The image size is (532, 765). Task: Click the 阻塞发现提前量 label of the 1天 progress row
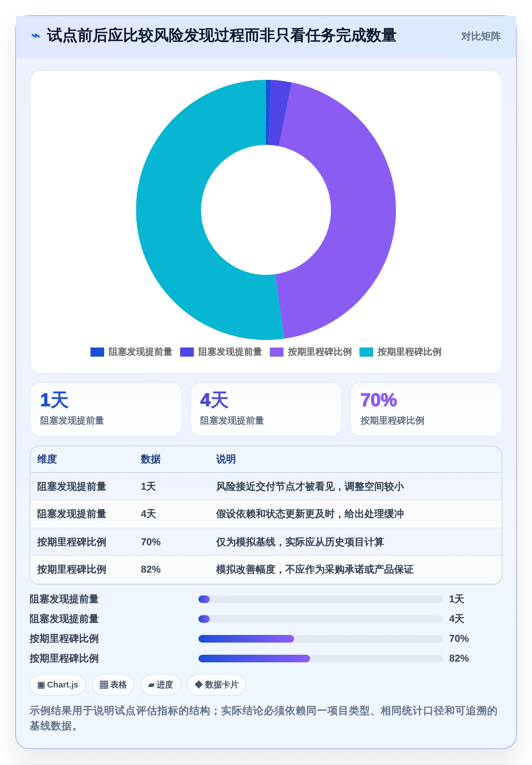tap(64, 599)
